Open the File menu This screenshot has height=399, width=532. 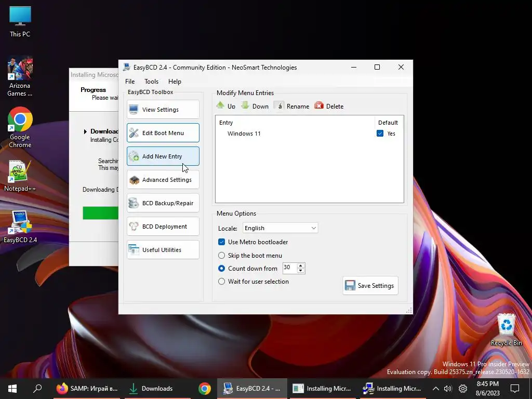coord(130,82)
